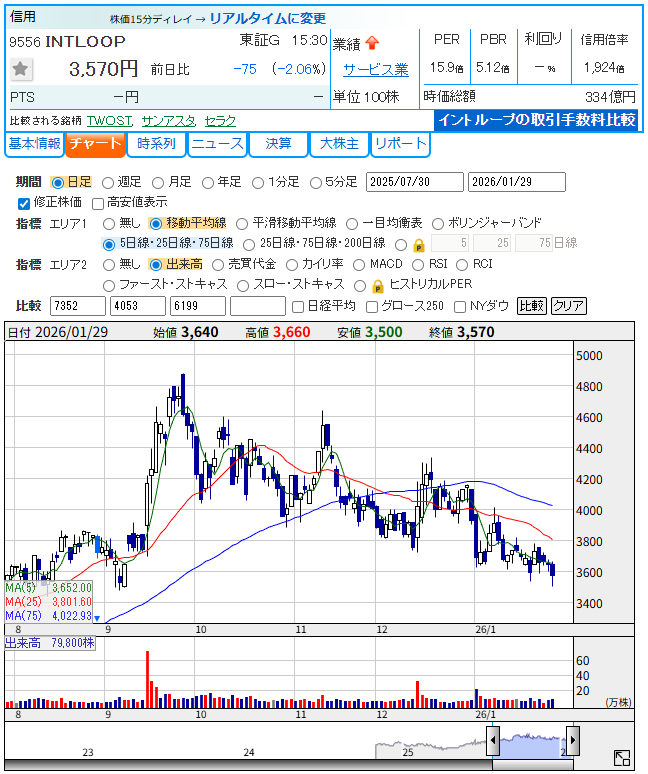Viewport: 648px width, 774px height.
Task: Enable the 高安値表示 checkbox
Action: (x=98, y=203)
